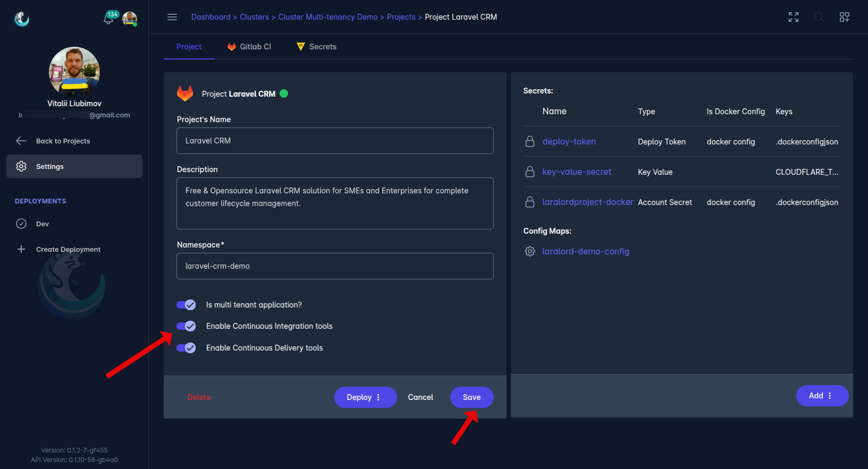This screenshot has width=868, height=469.
Task: Focus the Description text area
Action: pyautogui.click(x=335, y=203)
